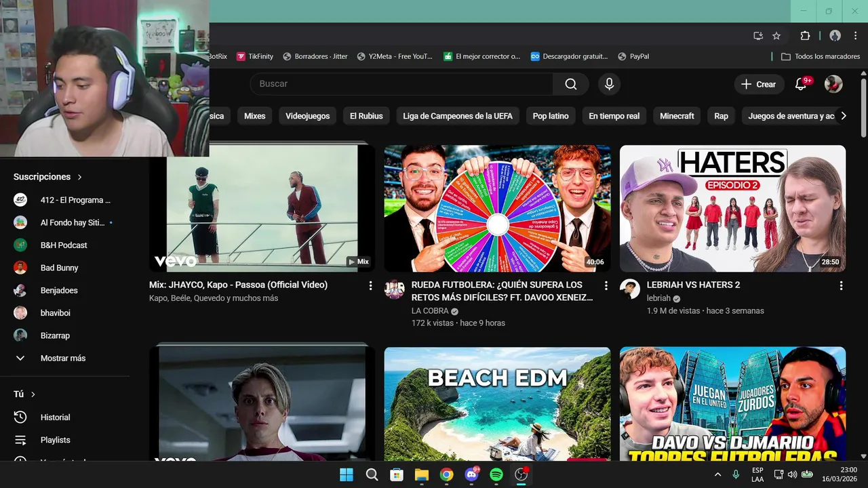
Task: Open the browser extensions puzzle icon
Action: [x=806, y=36]
